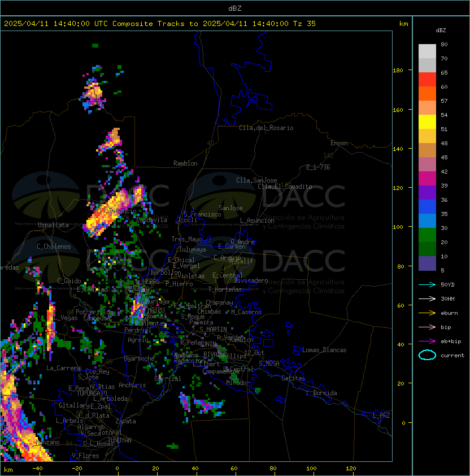Select the 'Lomas_Blancas' label
470x476 pixels.
pyautogui.click(x=324, y=350)
